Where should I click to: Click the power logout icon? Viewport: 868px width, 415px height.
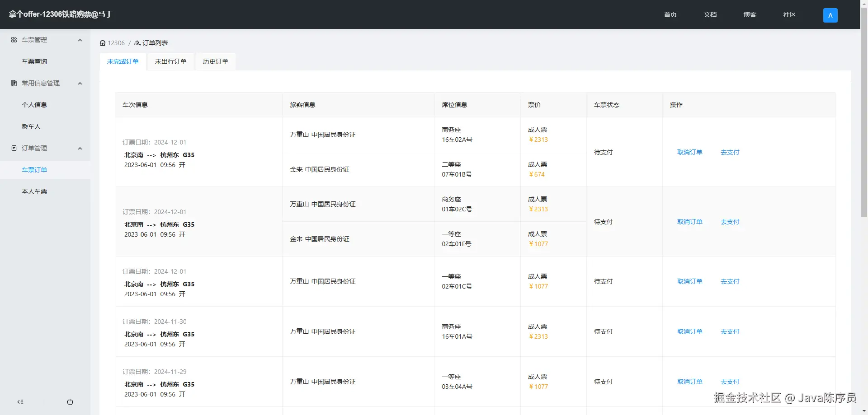pos(70,402)
